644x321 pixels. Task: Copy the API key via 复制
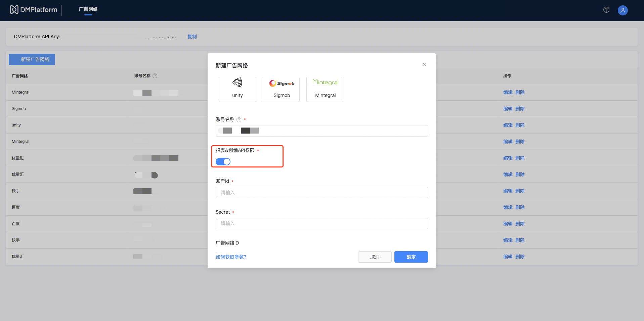pyautogui.click(x=192, y=37)
